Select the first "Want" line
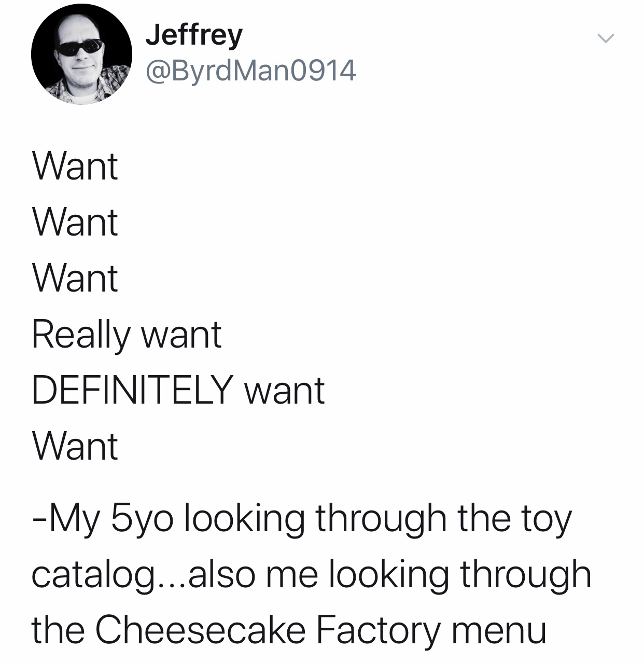The height and width of the screenshot is (663, 644). [x=75, y=167]
